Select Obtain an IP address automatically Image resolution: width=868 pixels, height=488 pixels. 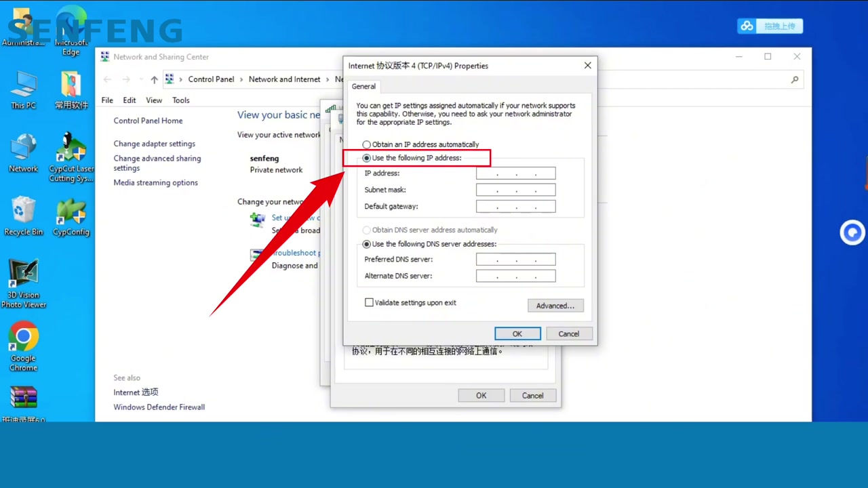(367, 144)
